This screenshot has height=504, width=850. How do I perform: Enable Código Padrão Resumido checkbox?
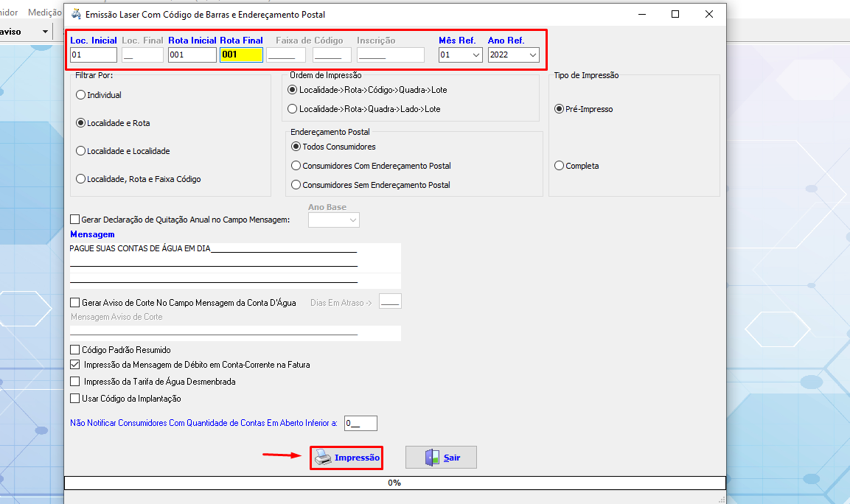[74, 350]
